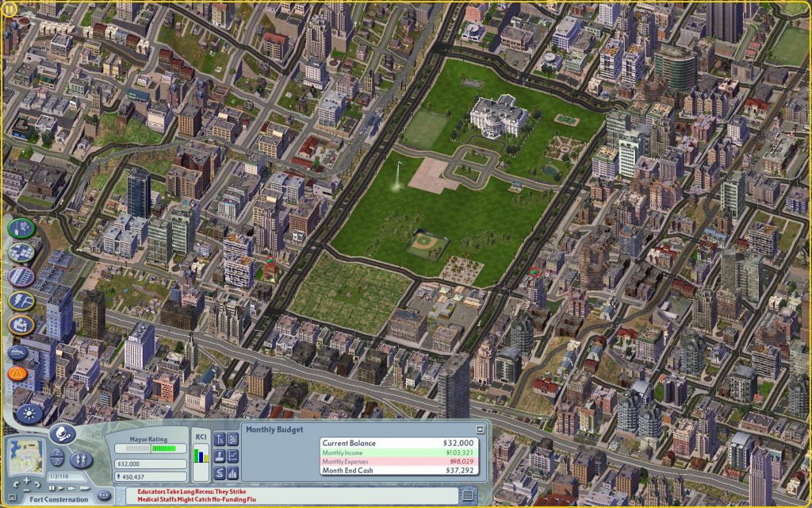Rotate the view counterclockwise

[x=16, y=485]
